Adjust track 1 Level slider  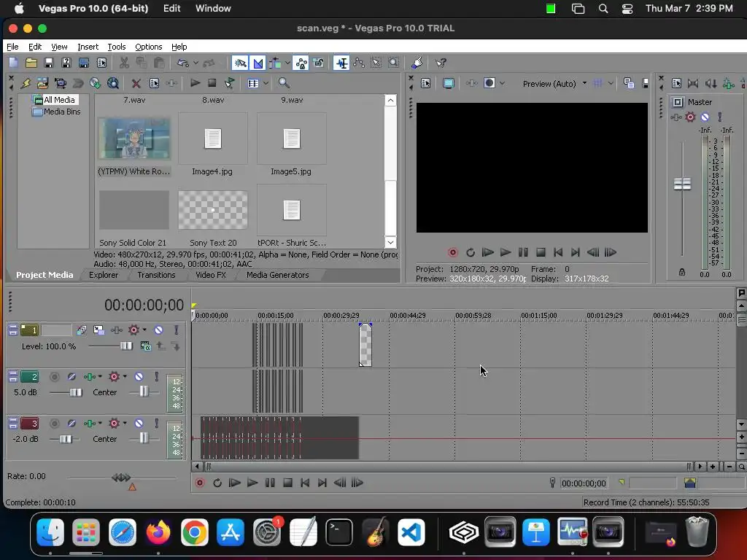coord(125,346)
